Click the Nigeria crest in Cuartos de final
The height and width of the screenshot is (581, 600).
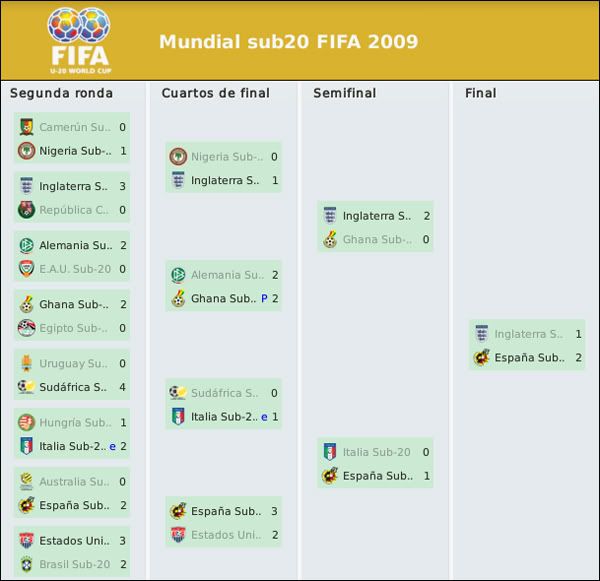(x=178, y=157)
